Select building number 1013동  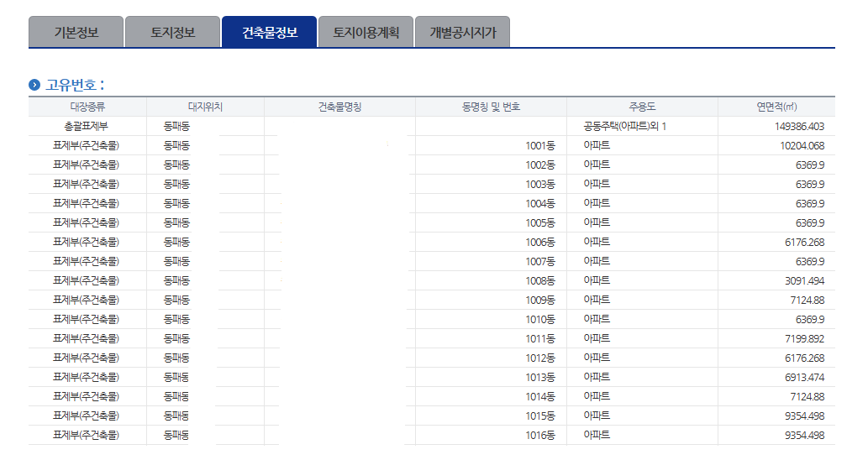(540, 377)
